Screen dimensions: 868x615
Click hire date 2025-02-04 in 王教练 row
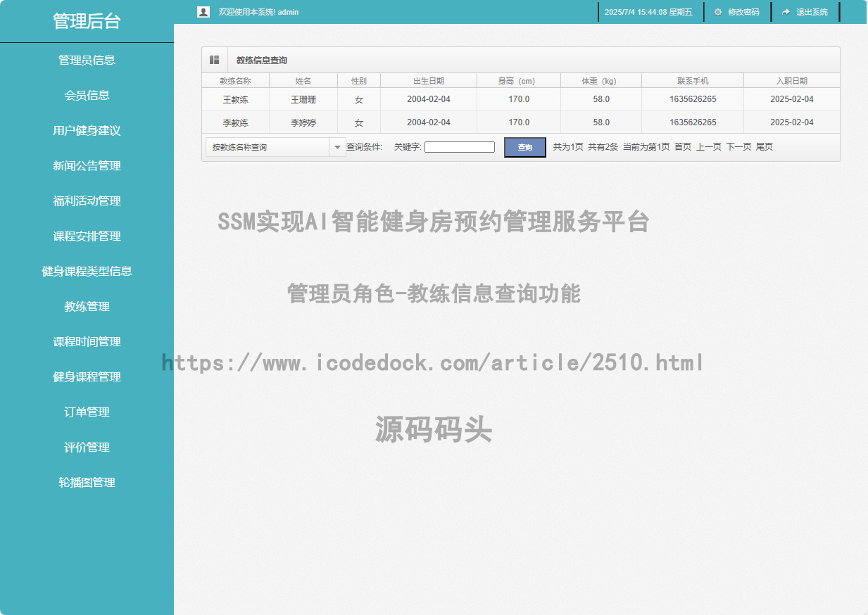792,99
